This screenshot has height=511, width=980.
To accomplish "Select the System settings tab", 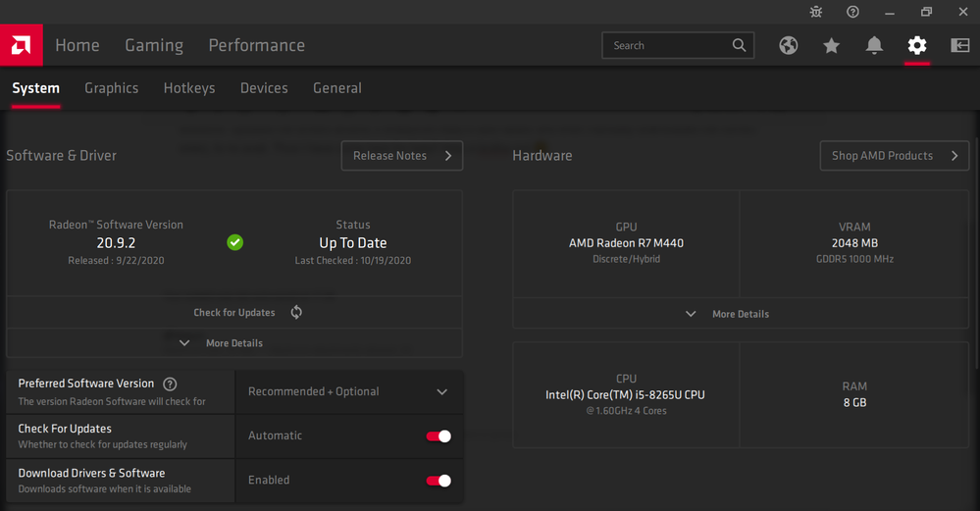I will [36, 88].
